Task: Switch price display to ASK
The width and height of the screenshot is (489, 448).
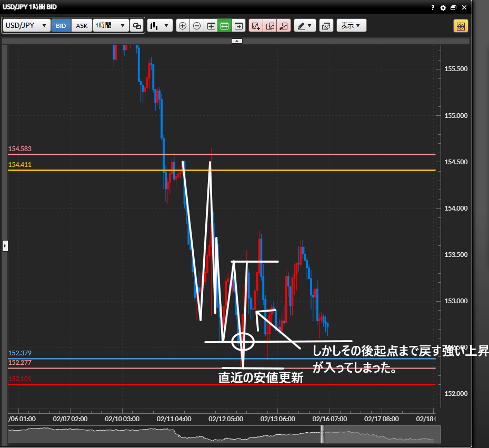Action: [82, 26]
